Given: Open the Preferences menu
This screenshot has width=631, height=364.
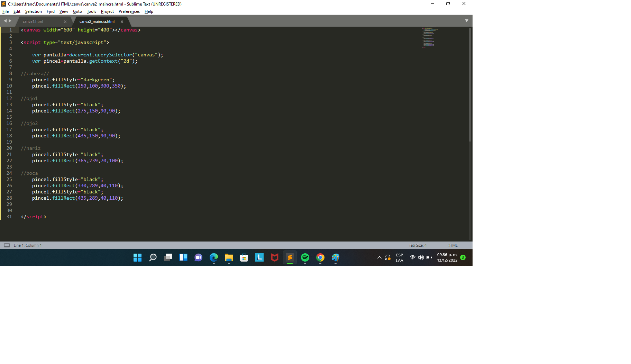Looking at the screenshot, I should pyautogui.click(x=129, y=11).
